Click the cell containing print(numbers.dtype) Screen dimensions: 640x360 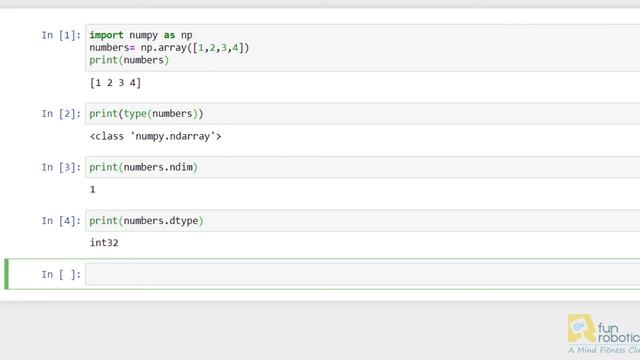point(362,221)
